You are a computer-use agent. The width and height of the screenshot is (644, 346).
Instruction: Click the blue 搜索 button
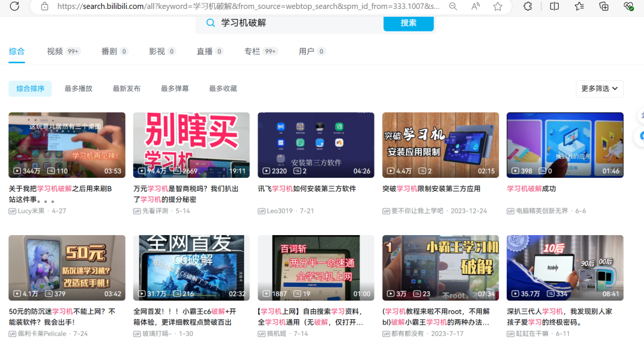pyautogui.click(x=408, y=23)
